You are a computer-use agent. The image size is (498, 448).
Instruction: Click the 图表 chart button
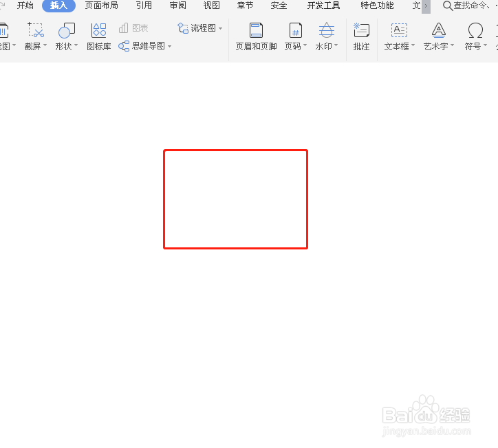pos(133,28)
